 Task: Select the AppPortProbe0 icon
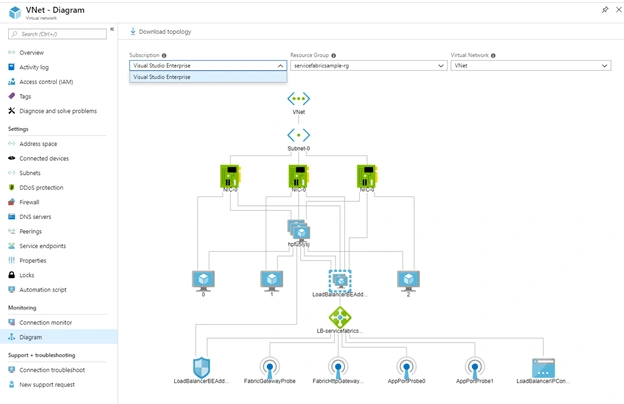click(406, 367)
